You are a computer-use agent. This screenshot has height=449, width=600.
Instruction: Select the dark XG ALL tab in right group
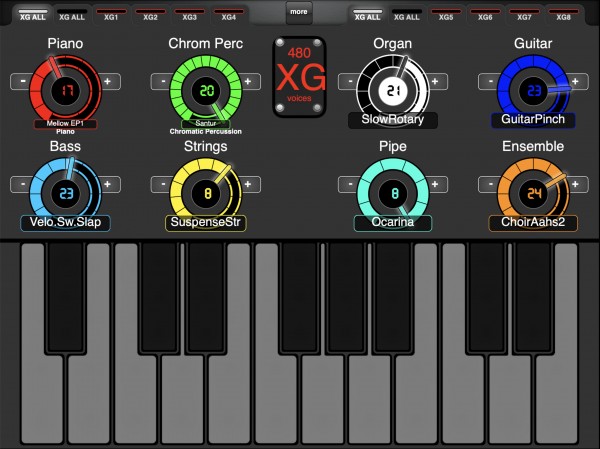(x=407, y=16)
